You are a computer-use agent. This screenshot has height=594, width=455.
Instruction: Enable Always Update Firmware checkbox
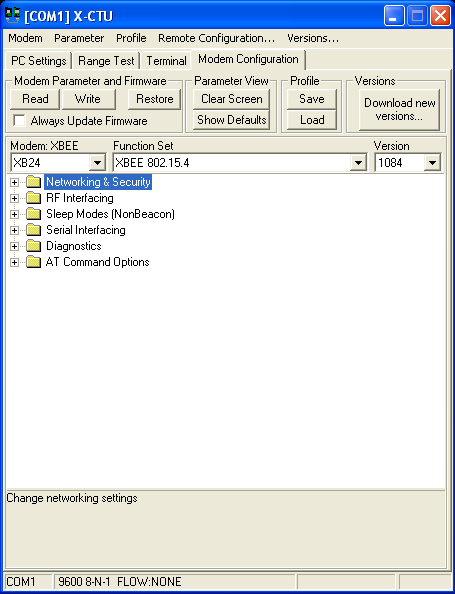(x=19, y=121)
